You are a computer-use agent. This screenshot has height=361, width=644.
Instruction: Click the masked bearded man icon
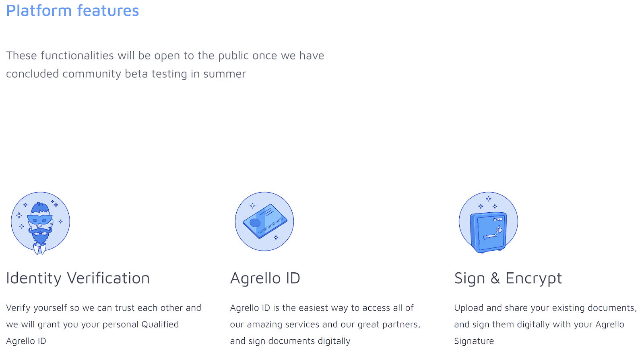click(x=40, y=223)
